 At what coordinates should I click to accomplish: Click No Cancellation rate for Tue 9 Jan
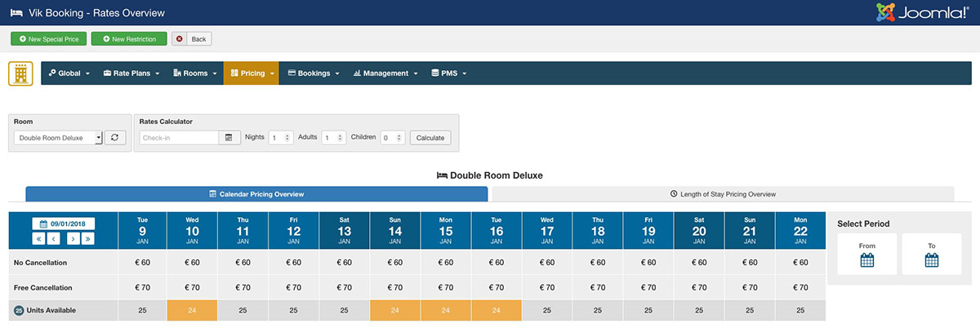[x=142, y=263]
